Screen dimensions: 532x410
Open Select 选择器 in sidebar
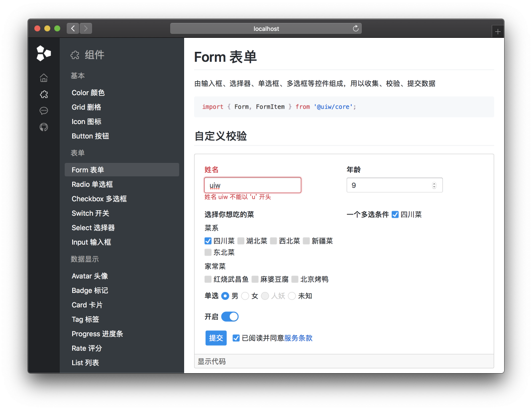coord(93,228)
